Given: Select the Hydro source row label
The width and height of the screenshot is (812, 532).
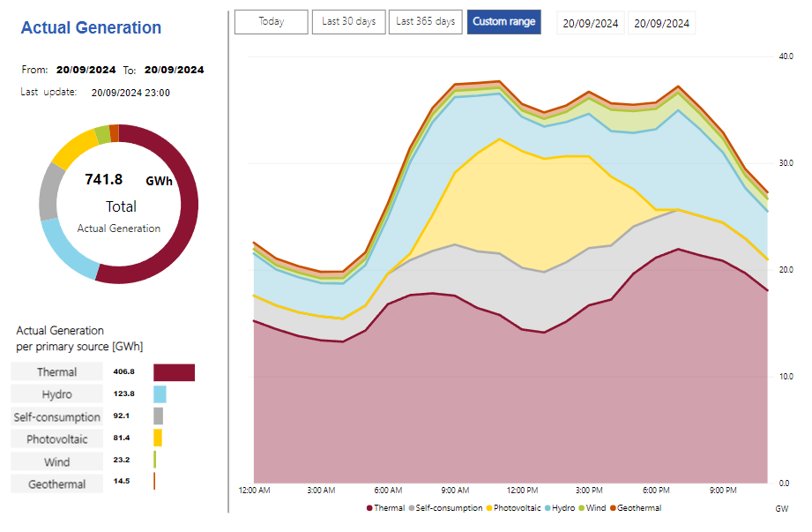Looking at the screenshot, I should coord(56,394).
